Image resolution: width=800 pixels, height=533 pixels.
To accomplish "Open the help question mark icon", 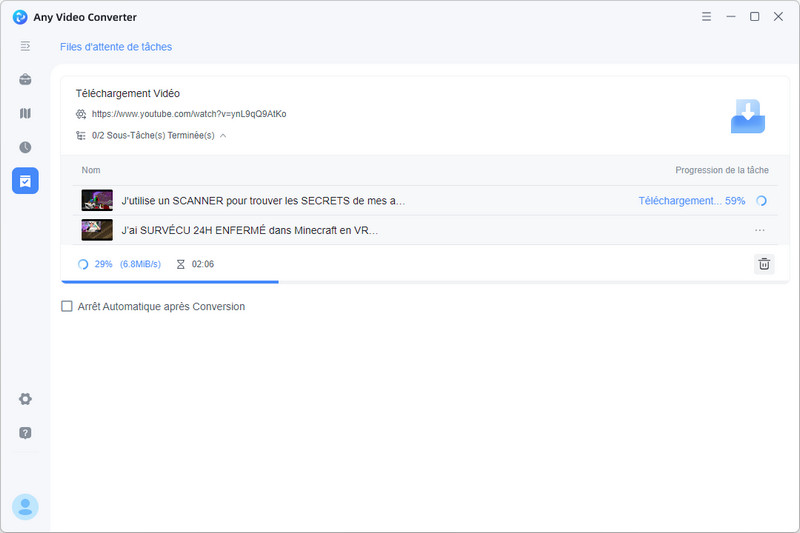I will pyautogui.click(x=25, y=433).
